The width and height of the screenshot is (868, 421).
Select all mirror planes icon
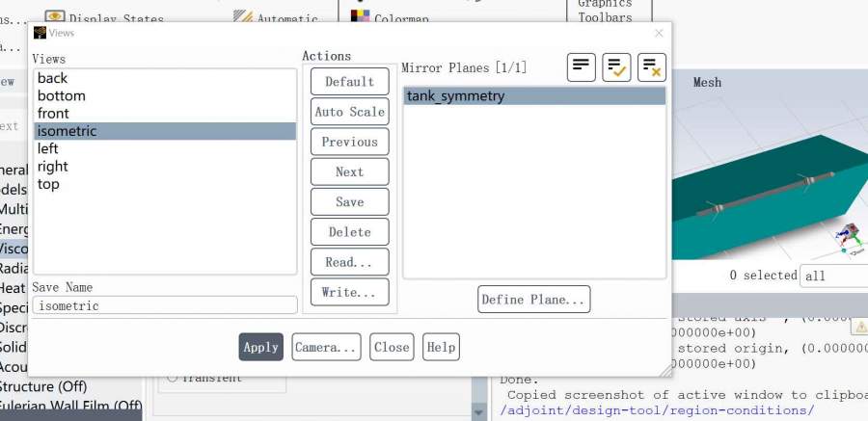(x=616, y=67)
